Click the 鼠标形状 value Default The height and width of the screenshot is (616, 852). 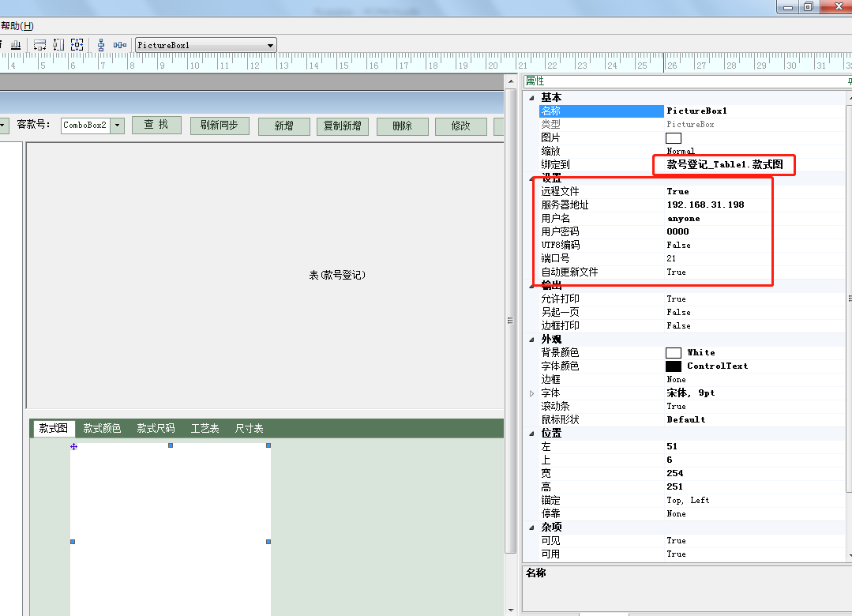point(686,419)
